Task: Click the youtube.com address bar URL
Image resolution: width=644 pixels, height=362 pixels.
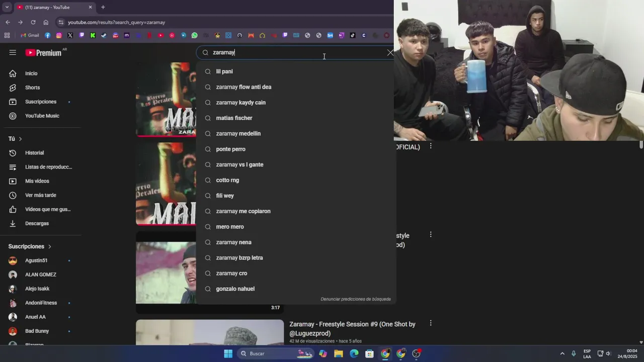Action: 117,22
